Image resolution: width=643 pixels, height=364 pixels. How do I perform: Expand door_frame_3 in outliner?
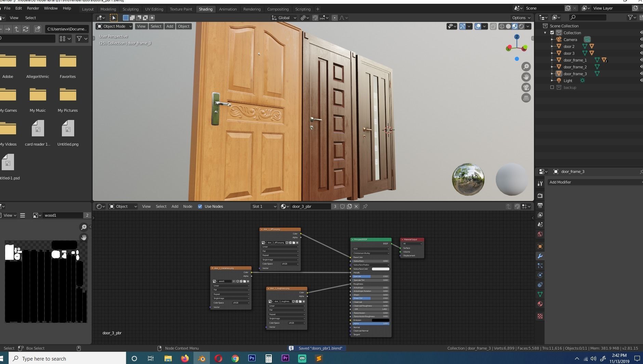(x=552, y=74)
